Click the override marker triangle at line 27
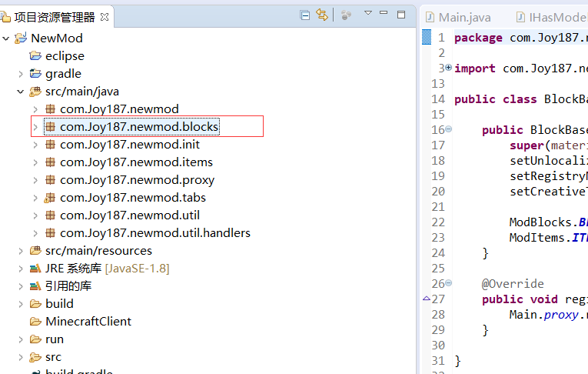Screen dimensions: 588x374 click(x=427, y=299)
